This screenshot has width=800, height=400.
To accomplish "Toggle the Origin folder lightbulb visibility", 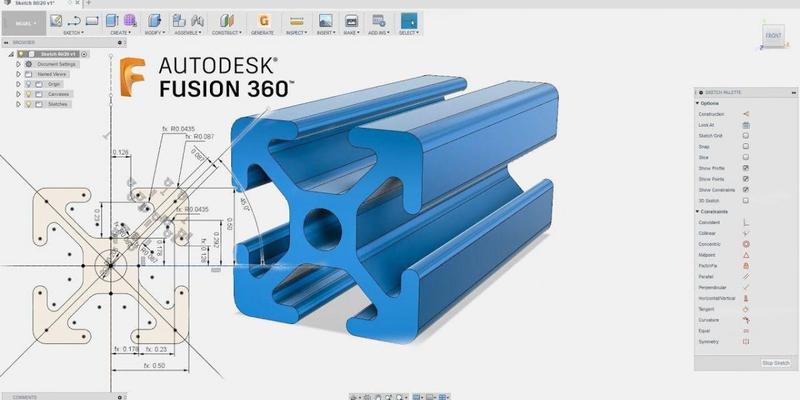I will tap(29, 84).
